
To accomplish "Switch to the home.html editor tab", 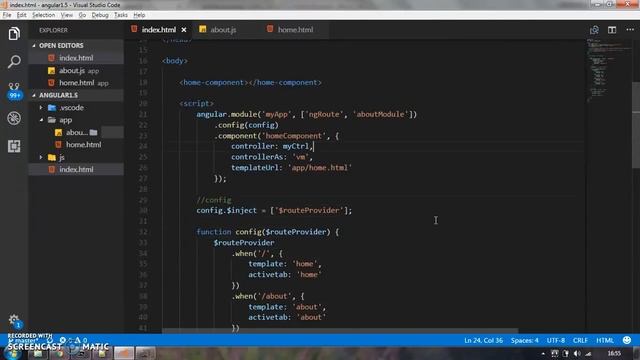I will click(295, 30).
